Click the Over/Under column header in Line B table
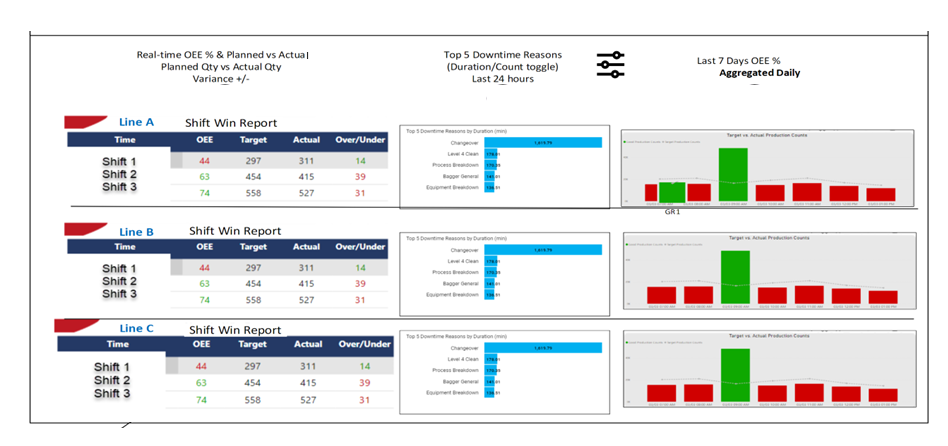 tap(362, 246)
